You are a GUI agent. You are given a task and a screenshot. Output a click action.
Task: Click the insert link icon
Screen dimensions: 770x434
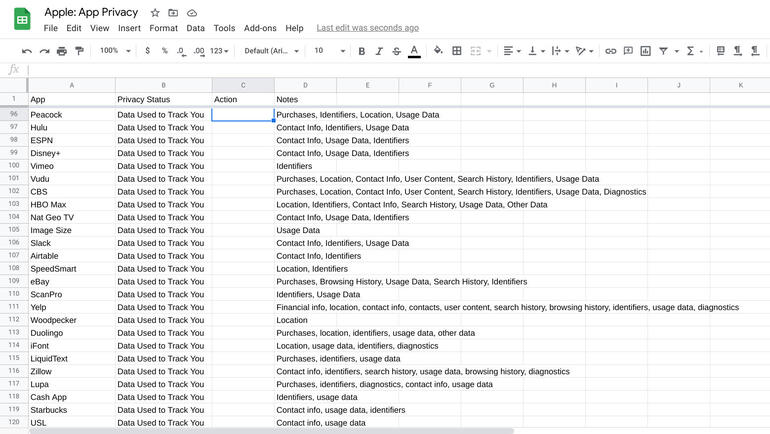(x=610, y=51)
